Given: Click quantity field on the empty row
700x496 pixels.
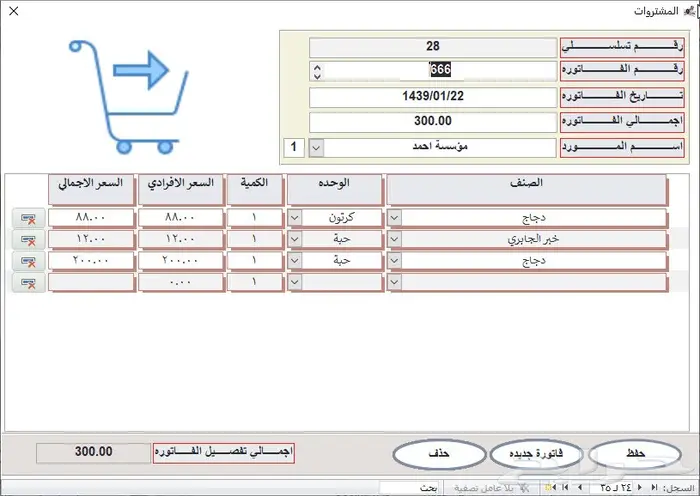Looking at the screenshot, I should point(254,282).
